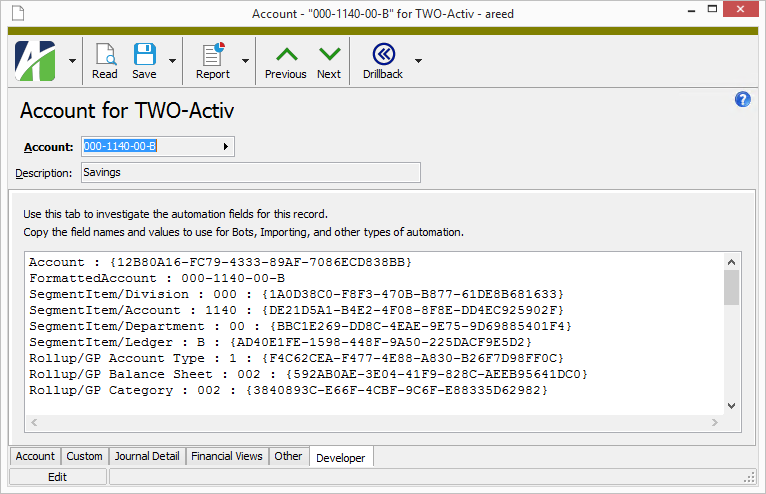The image size is (766, 494).
Task: Expand the Save dropdown arrow
Action: point(172,61)
